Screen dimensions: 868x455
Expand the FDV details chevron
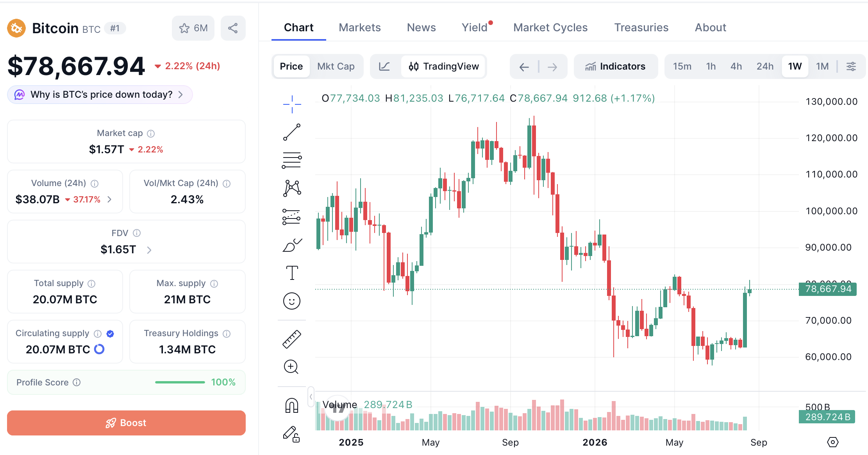click(149, 250)
